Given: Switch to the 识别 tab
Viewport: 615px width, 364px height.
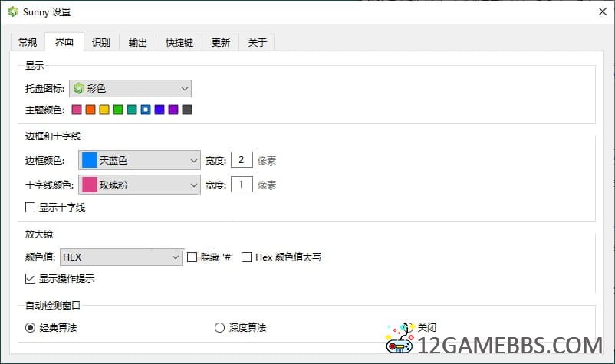Looking at the screenshot, I should 100,42.
